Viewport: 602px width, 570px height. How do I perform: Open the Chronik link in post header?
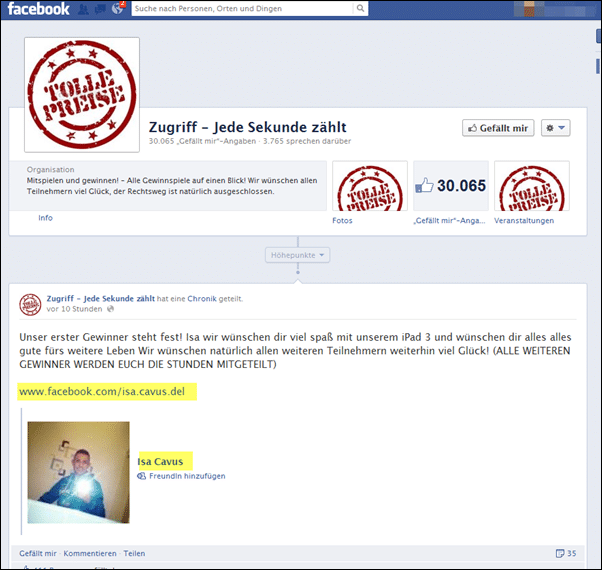click(202, 299)
